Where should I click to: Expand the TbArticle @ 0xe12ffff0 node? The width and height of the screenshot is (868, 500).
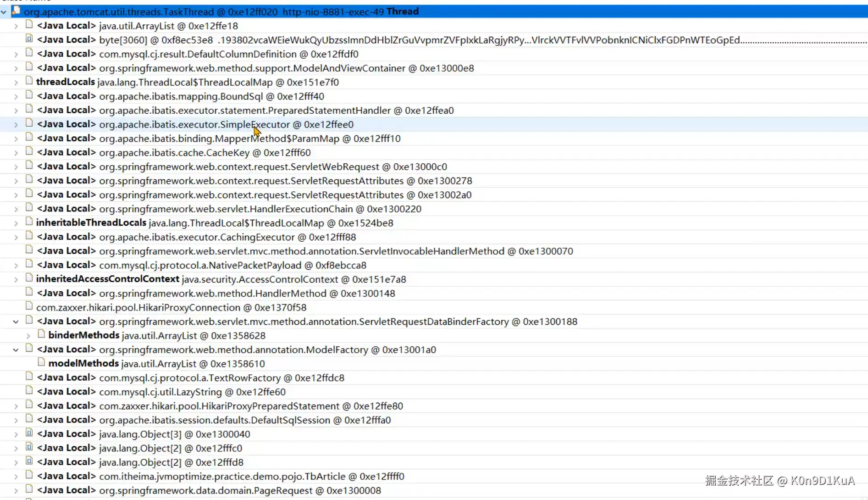(x=16, y=477)
